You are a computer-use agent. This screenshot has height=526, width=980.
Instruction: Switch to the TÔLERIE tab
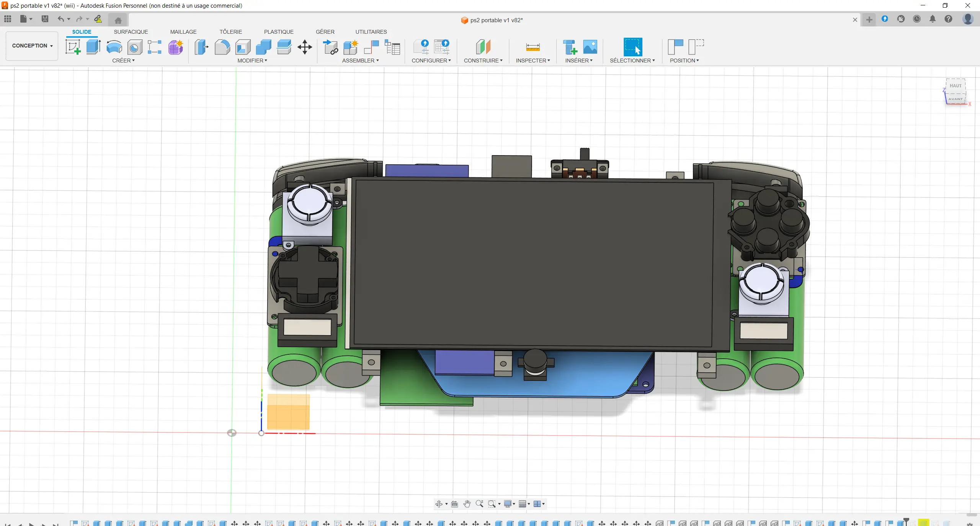[x=231, y=32]
